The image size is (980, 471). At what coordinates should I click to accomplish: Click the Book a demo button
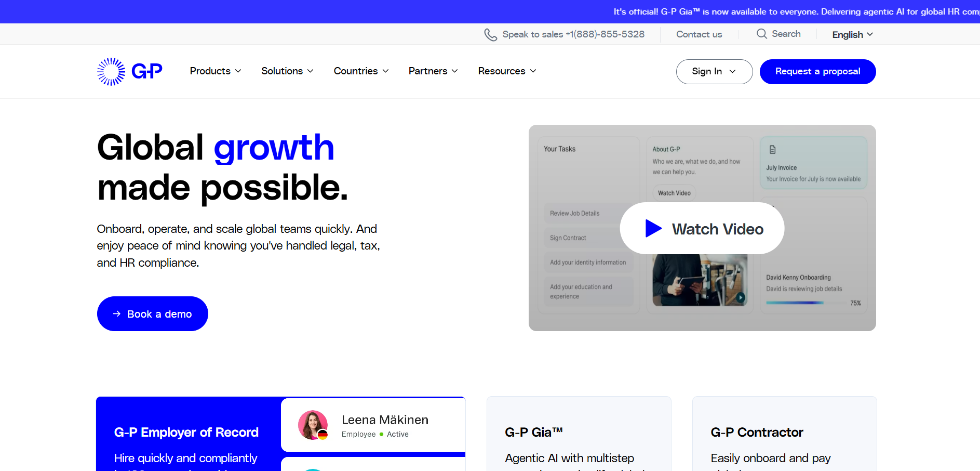tap(153, 314)
